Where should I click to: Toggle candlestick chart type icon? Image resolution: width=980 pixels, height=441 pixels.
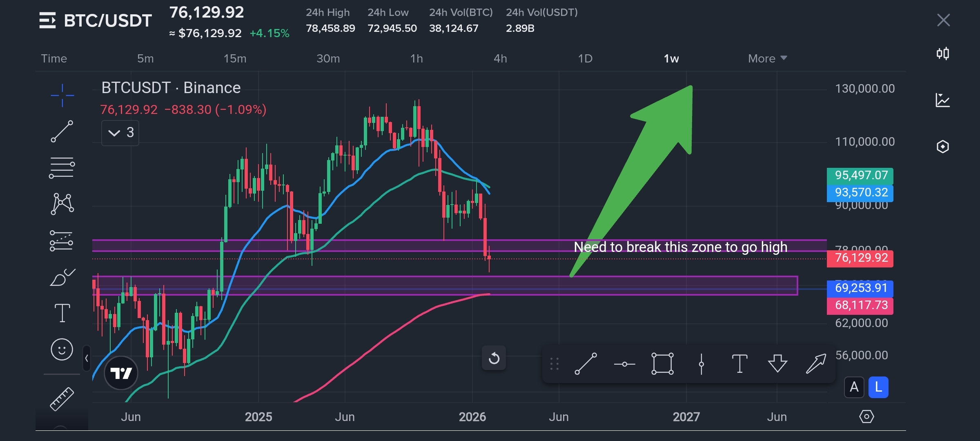coord(942,54)
